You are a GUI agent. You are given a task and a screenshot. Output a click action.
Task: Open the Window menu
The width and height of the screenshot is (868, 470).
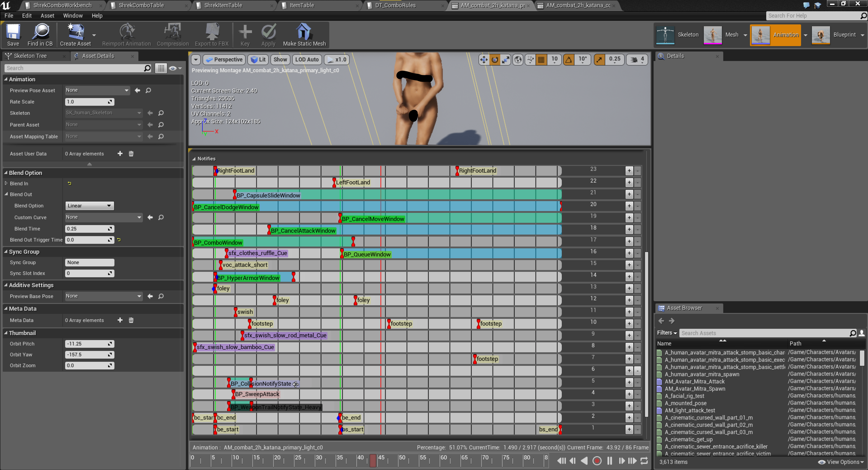[72, 16]
